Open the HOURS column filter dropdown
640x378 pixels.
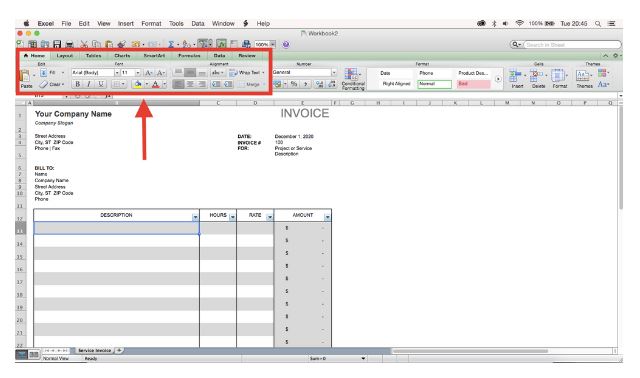pos(232,217)
